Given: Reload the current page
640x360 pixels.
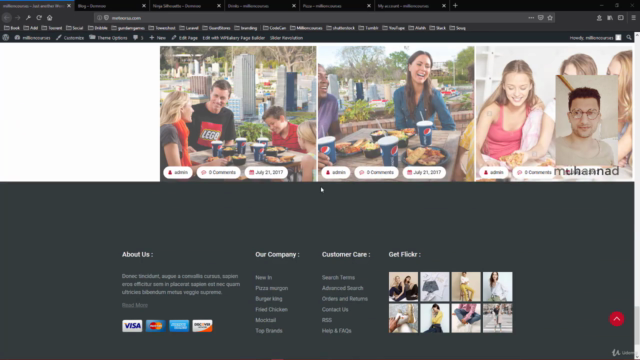Looking at the screenshot, I should point(39,18).
